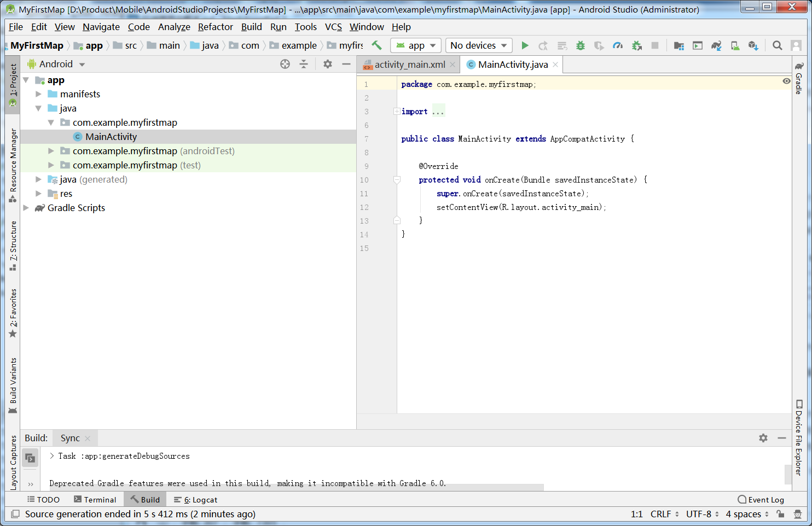Click Apply Changes and Restart Activity icon
Image resolution: width=812 pixels, height=526 pixels.
pos(543,45)
